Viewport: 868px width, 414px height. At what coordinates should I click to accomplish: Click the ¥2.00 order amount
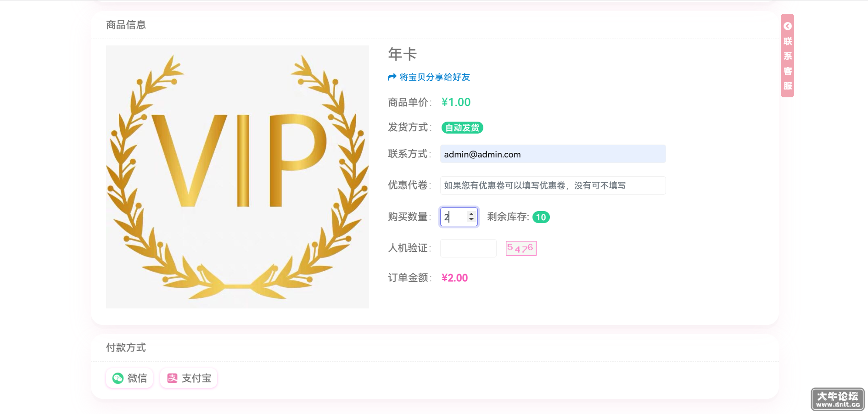point(454,278)
